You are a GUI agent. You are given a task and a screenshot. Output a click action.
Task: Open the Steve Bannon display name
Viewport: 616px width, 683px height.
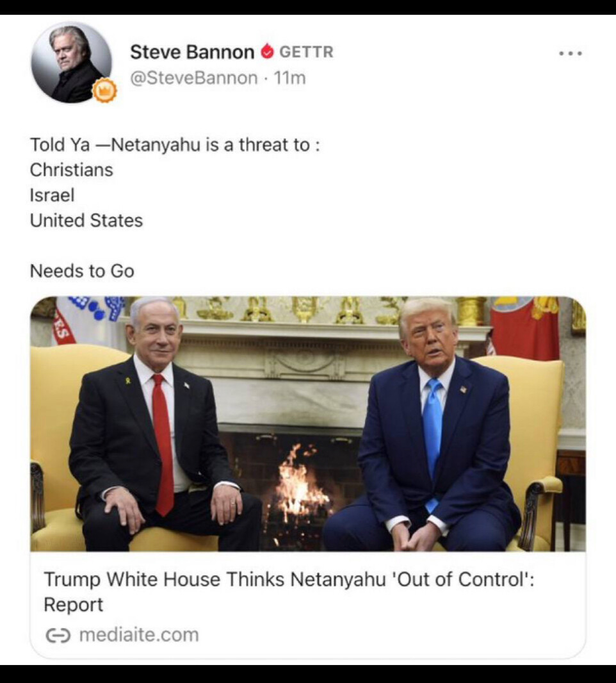pyautogui.click(x=192, y=52)
